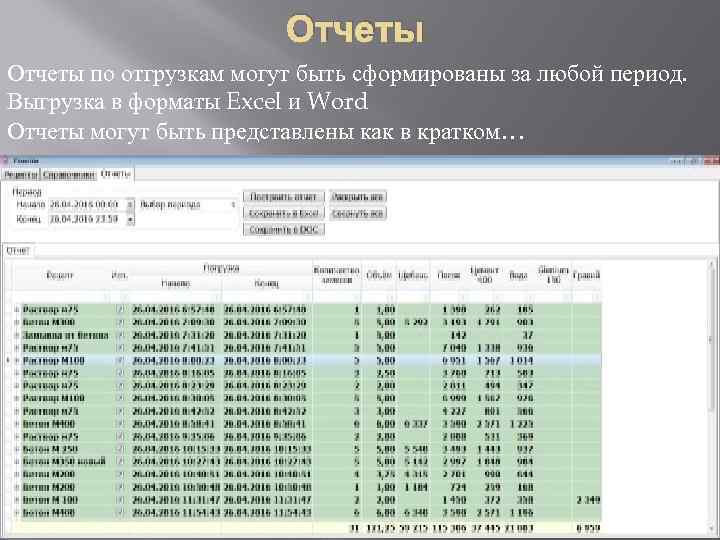Toggle Исп. checkbox for Бетон М300 row

coord(120,322)
